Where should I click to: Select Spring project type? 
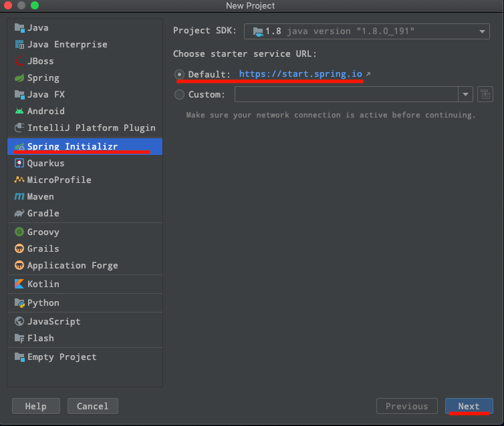point(85,78)
